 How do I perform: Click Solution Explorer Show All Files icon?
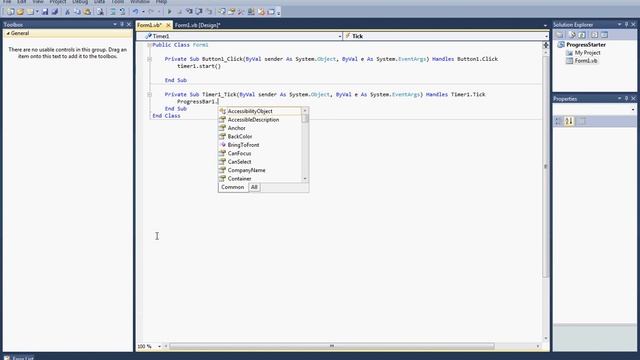click(572, 35)
